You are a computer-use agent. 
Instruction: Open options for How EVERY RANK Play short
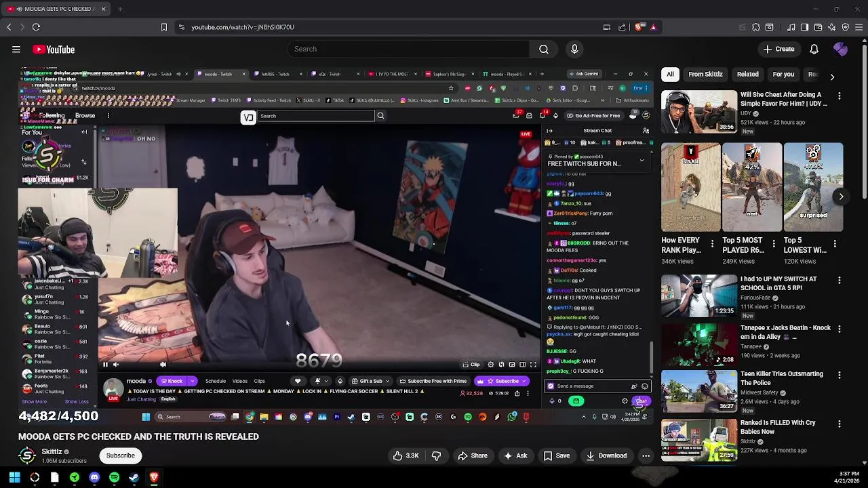[712, 243]
